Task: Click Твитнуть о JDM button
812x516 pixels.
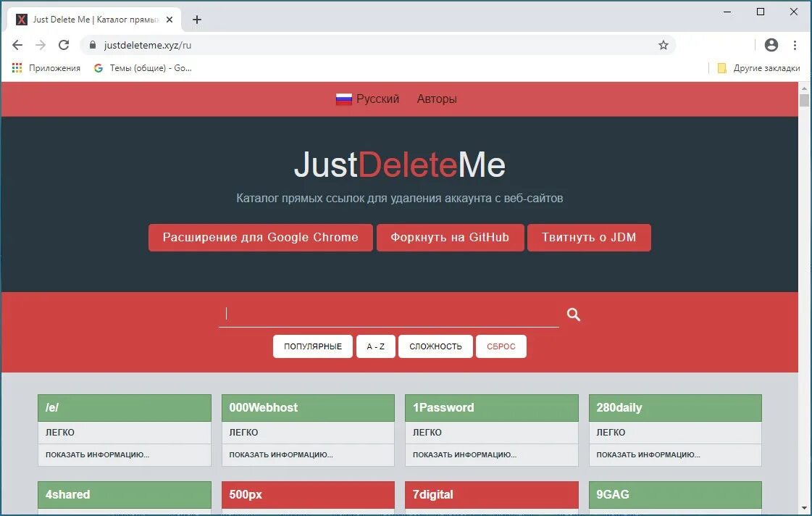Action: [589, 237]
